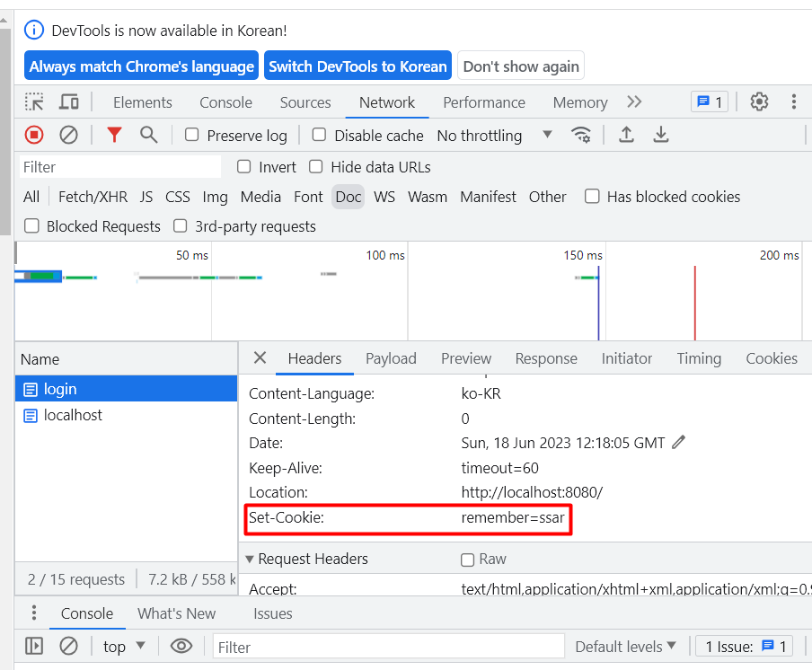Open the No throttling dropdown
Screen dimensions: 812x670
click(x=494, y=136)
